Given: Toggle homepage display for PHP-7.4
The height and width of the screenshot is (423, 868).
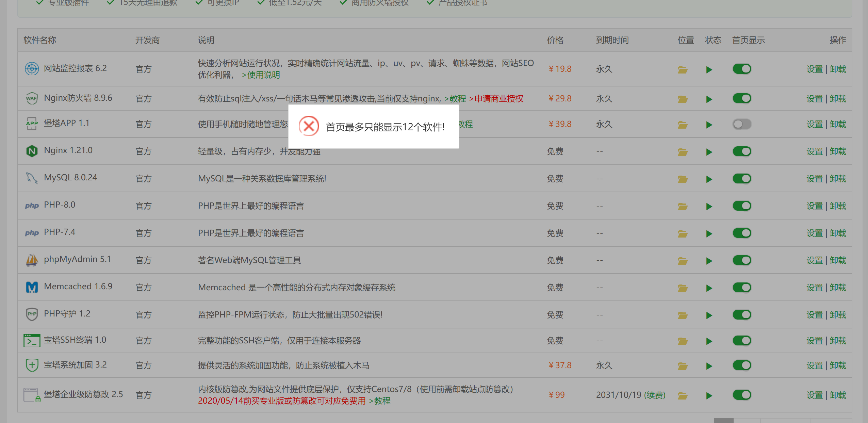Looking at the screenshot, I should tap(742, 233).
